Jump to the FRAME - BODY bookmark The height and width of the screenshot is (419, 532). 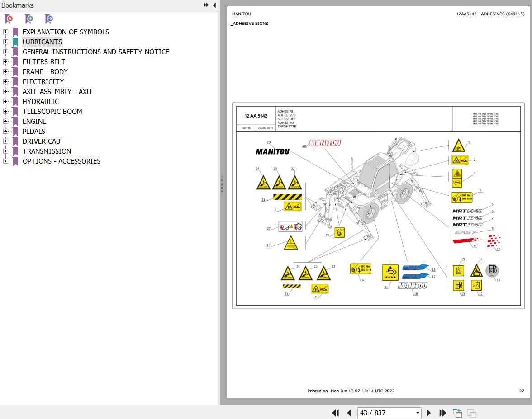[45, 71]
